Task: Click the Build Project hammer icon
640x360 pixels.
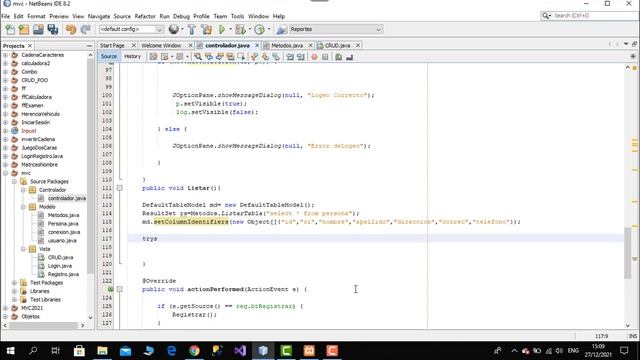Action: point(191,29)
